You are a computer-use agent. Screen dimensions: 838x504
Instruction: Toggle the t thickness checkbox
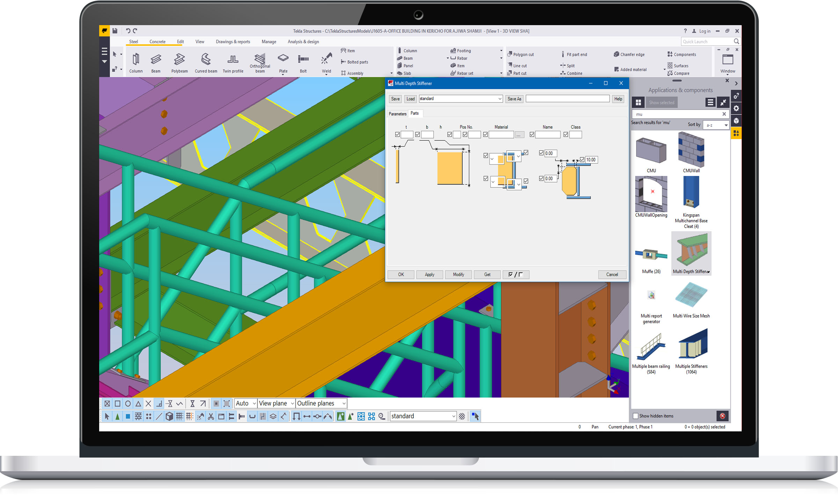[x=397, y=134]
